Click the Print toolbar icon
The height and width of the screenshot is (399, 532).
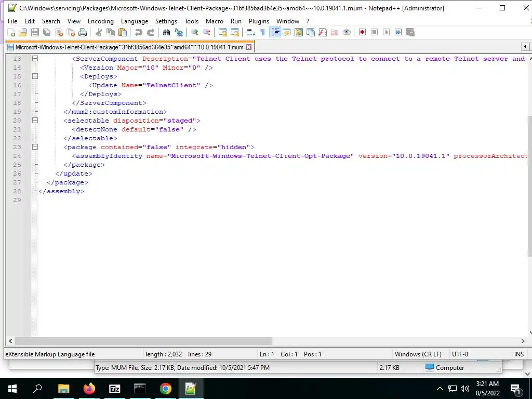pos(83,32)
